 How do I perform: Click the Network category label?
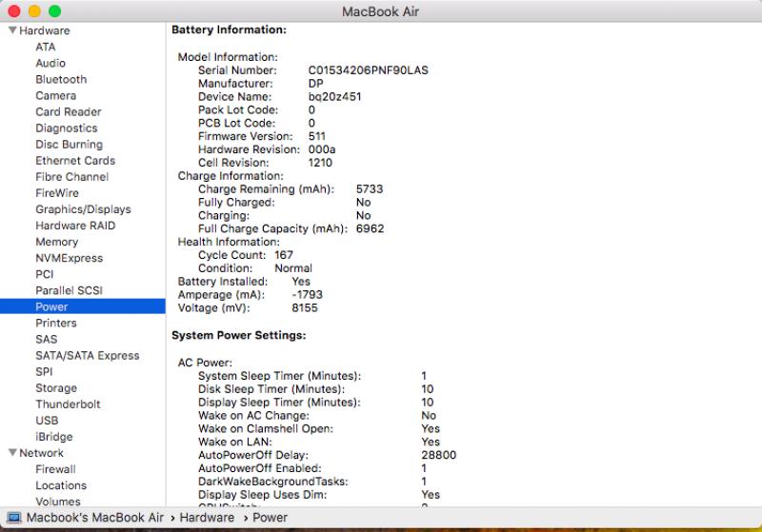tap(41, 453)
